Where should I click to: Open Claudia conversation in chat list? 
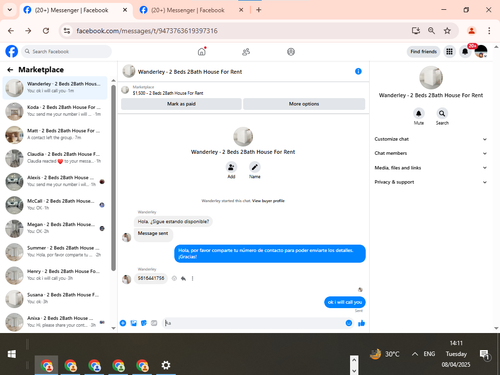(x=55, y=158)
